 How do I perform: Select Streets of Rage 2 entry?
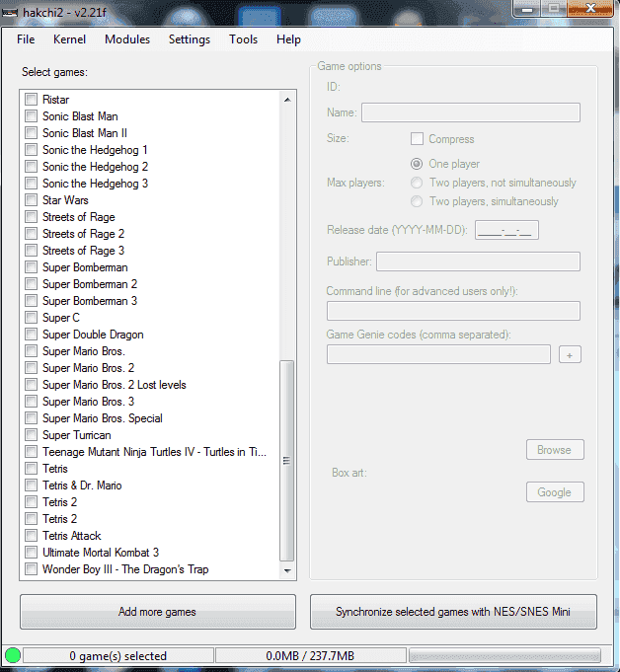point(83,234)
